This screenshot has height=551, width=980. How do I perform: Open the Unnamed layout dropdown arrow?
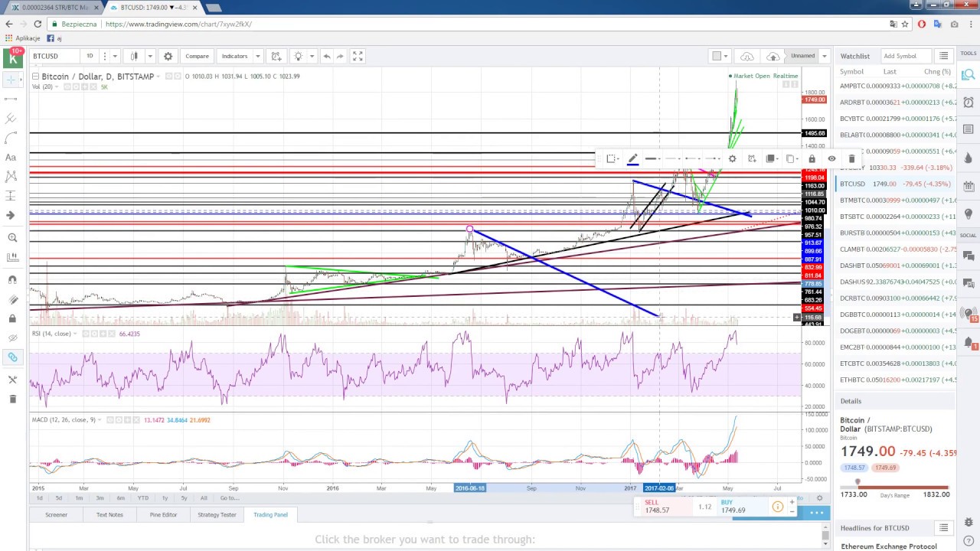[x=825, y=56]
